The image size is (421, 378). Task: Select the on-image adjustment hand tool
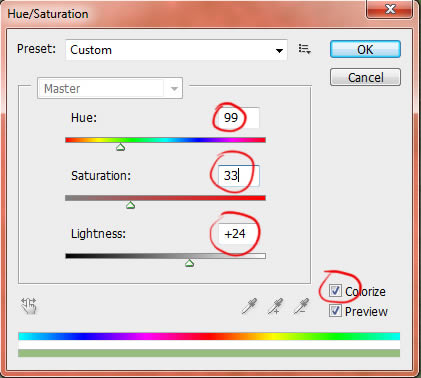point(29,306)
